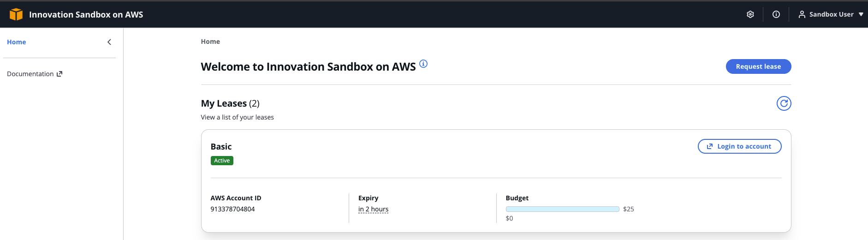Open Documentation from the sidebar
Viewport: 868px width, 240px height.
click(30, 74)
